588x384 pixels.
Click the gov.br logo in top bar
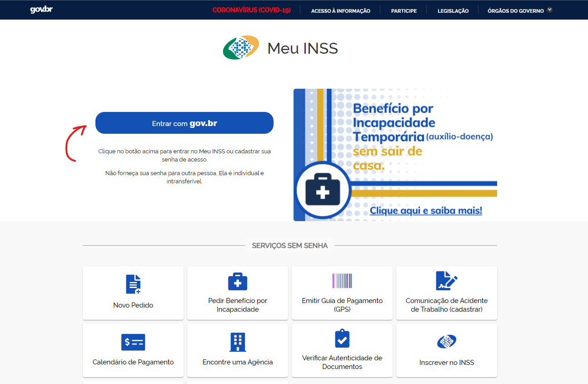41,10
